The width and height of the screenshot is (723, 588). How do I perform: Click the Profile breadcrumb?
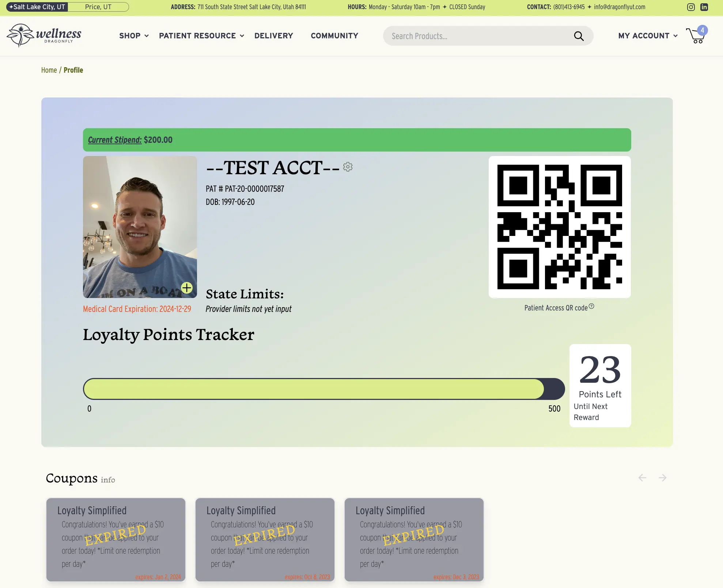(73, 70)
